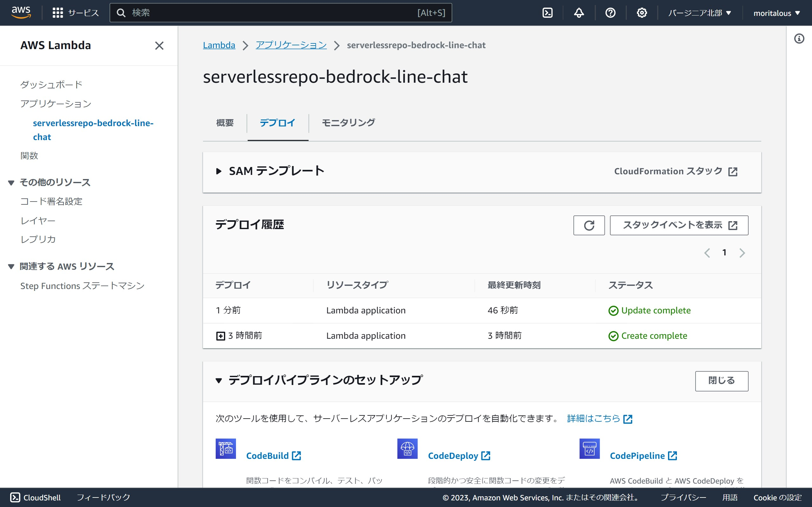
Task: Open CloudShell from the top navigation bar
Action: pyautogui.click(x=547, y=13)
